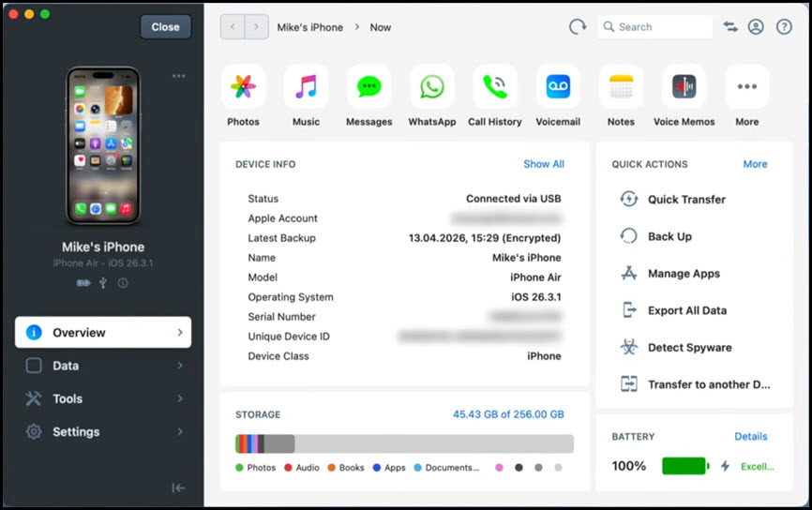
Task: Expand the Data row chevron
Action: 180,366
